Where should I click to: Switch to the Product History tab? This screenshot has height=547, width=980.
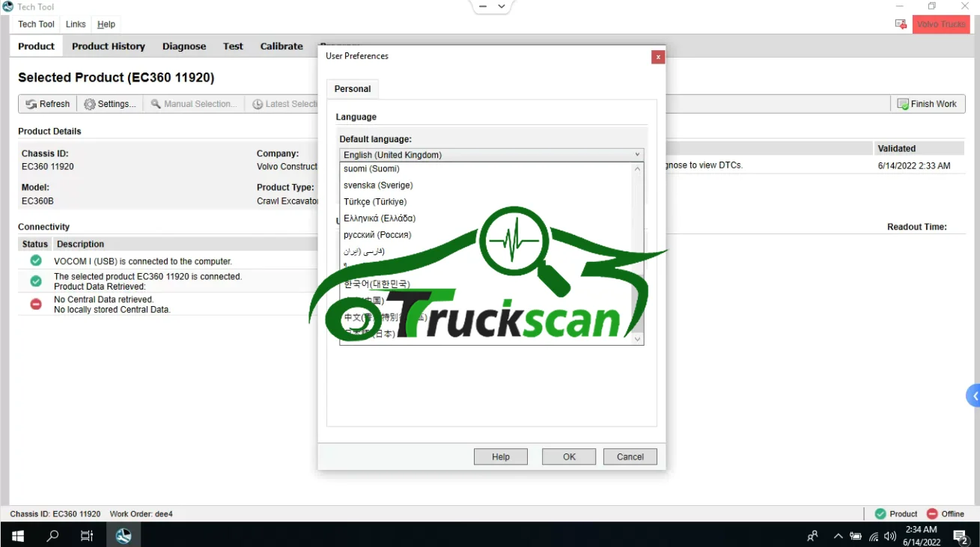(109, 46)
